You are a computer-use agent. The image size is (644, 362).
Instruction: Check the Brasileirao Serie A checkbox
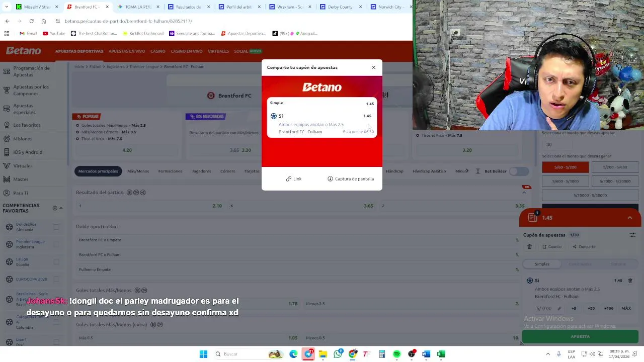click(56, 299)
